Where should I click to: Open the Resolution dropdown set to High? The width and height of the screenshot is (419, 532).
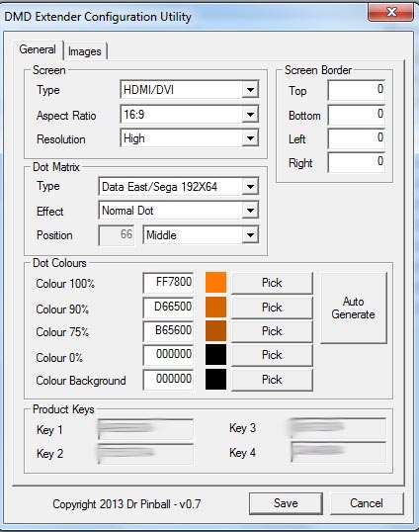tap(189, 138)
